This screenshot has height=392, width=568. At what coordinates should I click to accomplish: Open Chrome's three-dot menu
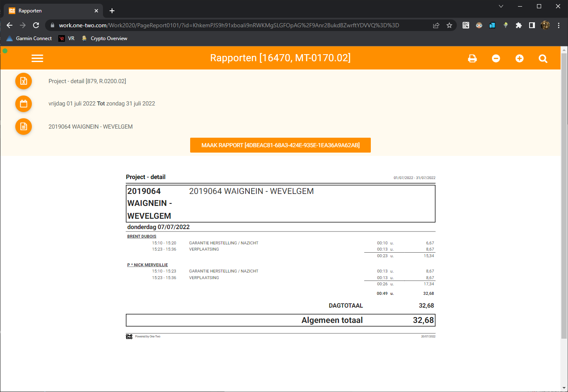click(558, 25)
